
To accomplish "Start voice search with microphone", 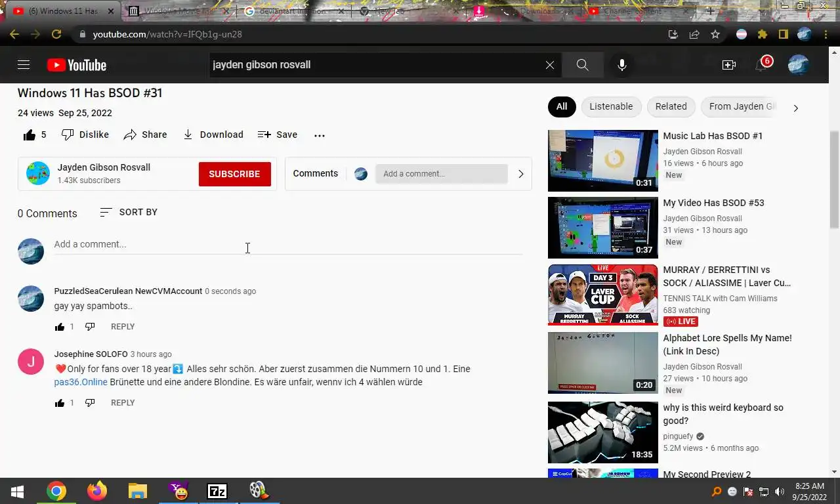I will pos(622,65).
